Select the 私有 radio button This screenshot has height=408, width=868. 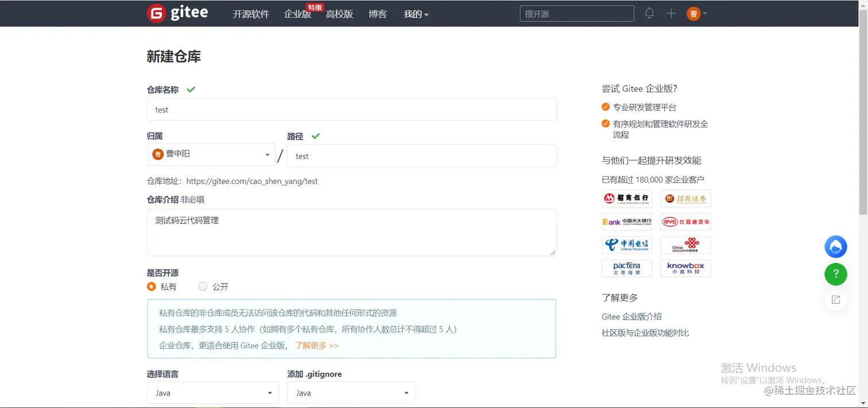(152, 286)
